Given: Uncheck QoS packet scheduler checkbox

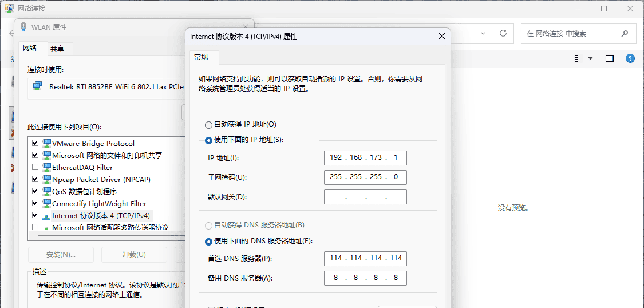Looking at the screenshot, I should pyautogui.click(x=35, y=191).
